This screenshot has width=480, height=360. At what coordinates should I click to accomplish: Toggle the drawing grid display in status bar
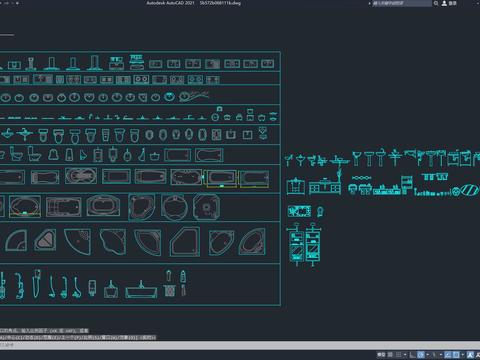pos(390,355)
